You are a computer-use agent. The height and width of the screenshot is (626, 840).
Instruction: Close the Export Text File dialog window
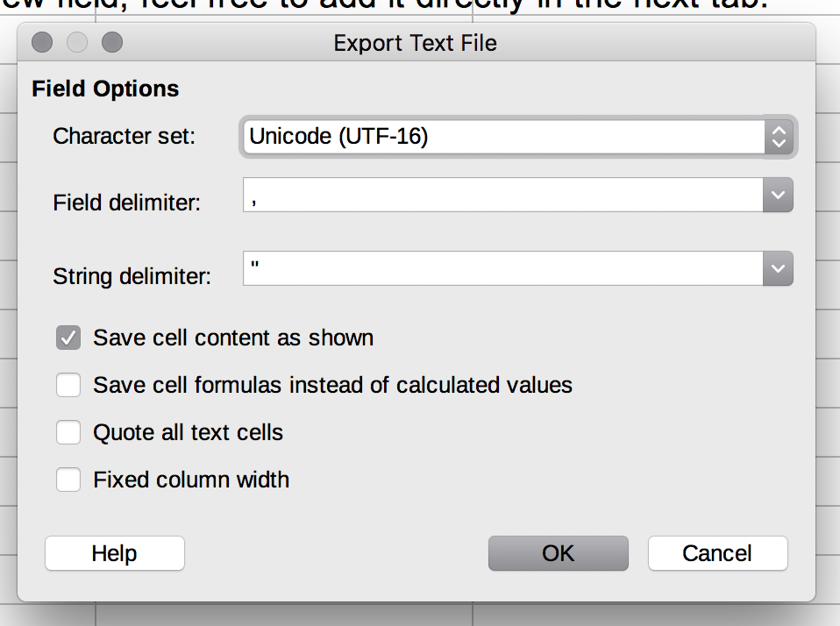coord(42,42)
